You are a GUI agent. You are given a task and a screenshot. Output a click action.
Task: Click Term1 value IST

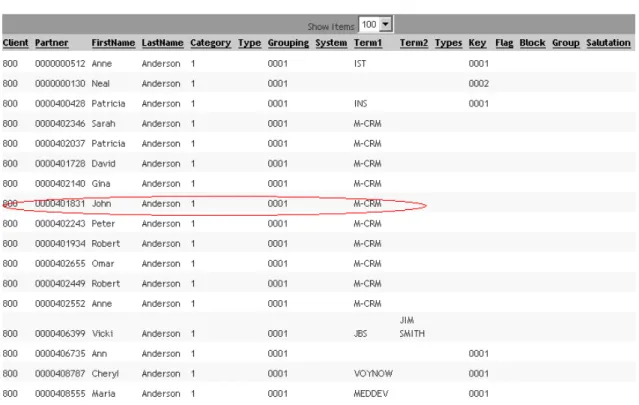(360, 64)
